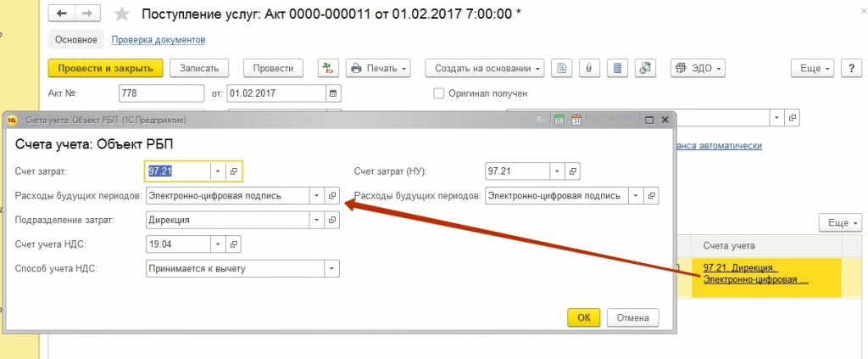This screenshot has width=868, height=359.
Task: Click open-form icon beside Подразделение затрат
Action: [332, 220]
